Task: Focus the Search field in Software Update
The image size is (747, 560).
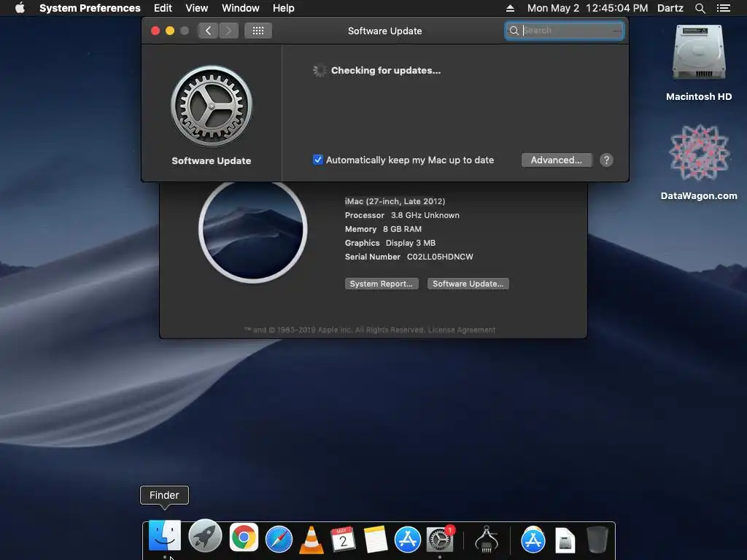Action: (x=565, y=31)
